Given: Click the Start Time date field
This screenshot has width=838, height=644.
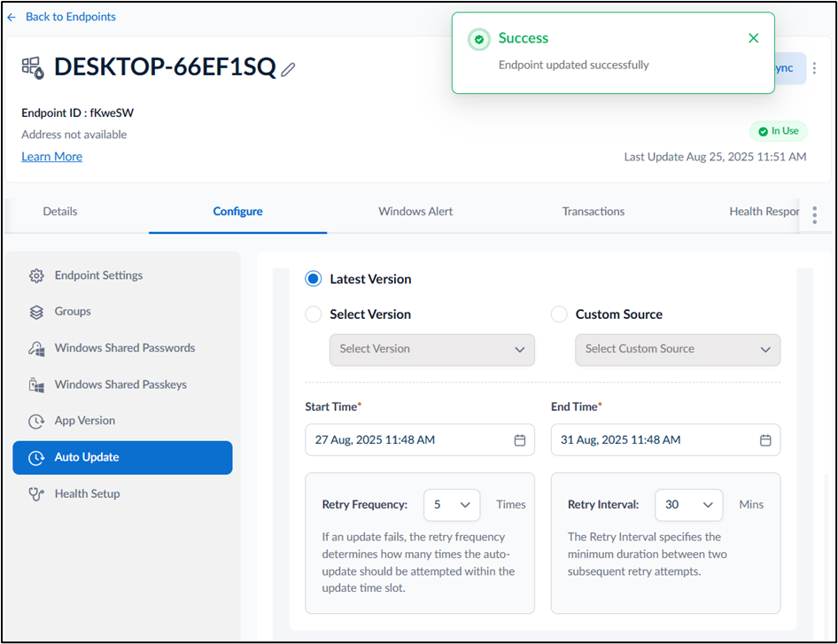Looking at the screenshot, I should [420, 440].
